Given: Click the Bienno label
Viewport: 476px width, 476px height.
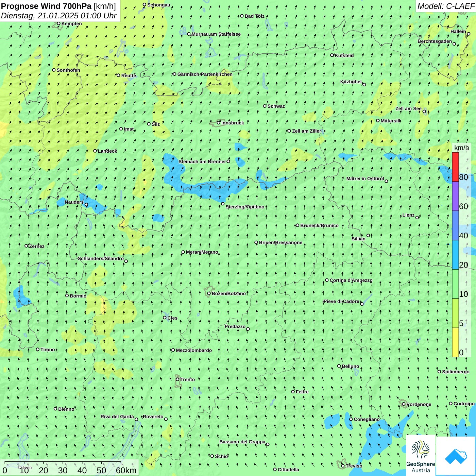Looking at the screenshot, I should [66, 409].
